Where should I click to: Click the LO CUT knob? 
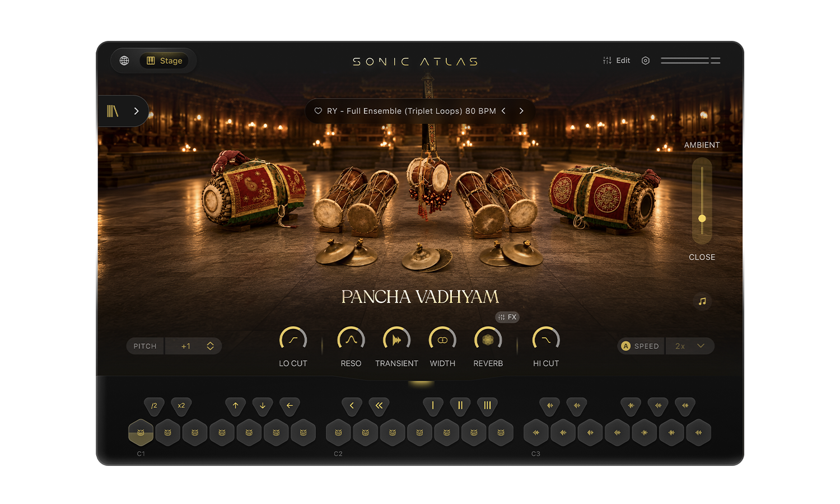click(293, 340)
